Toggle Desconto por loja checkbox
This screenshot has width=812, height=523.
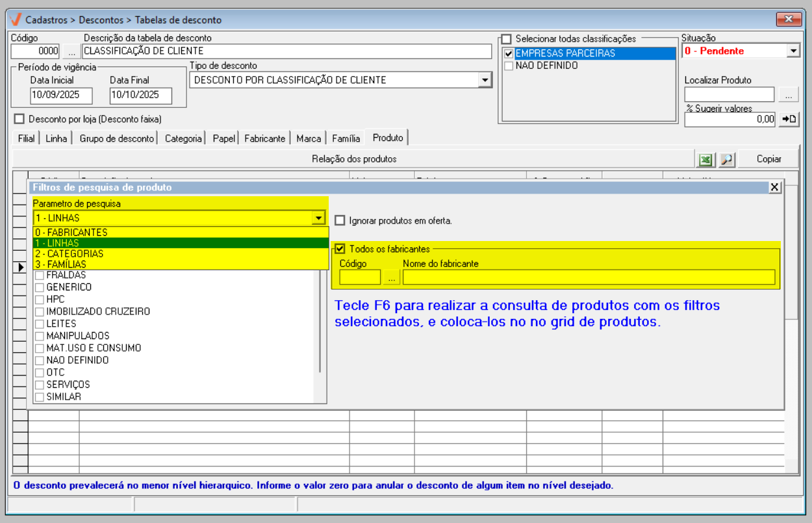(x=19, y=119)
